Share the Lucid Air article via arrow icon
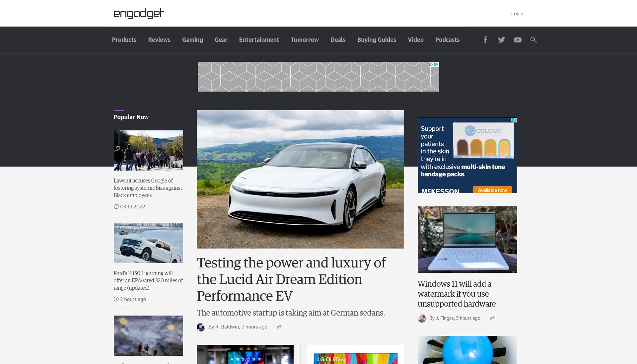The height and width of the screenshot is (364, 637). coord(279,327)
